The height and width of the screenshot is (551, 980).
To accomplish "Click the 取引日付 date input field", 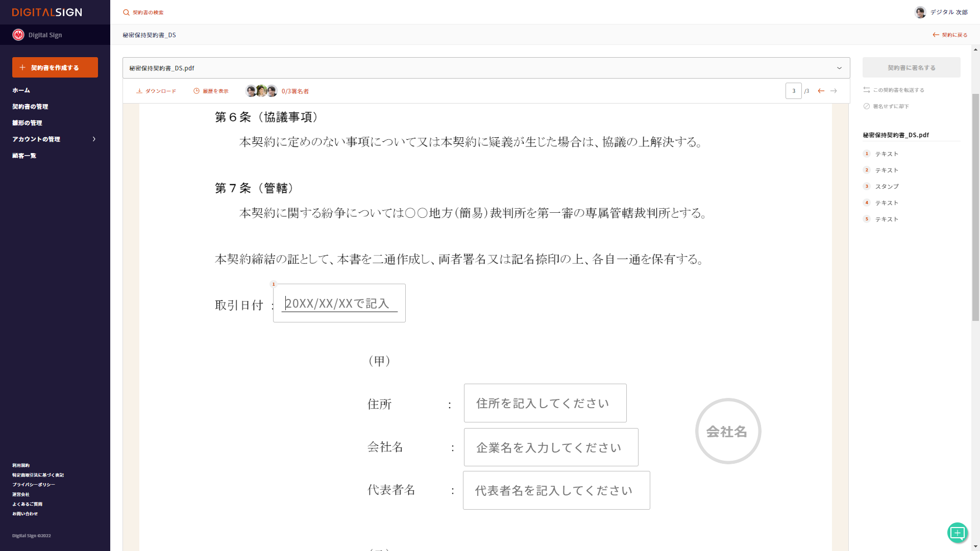I will point(339,303).
